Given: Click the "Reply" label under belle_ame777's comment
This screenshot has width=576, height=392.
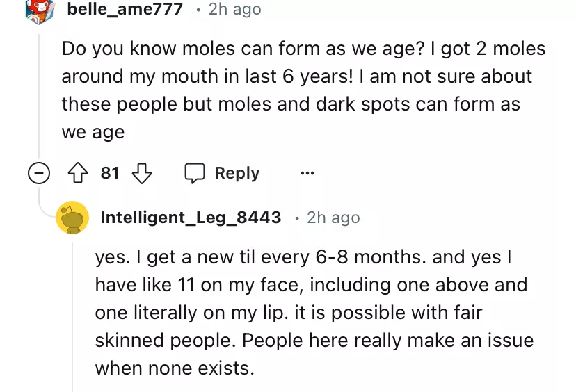Looking at the screenshot, I should tap(237, 173).
